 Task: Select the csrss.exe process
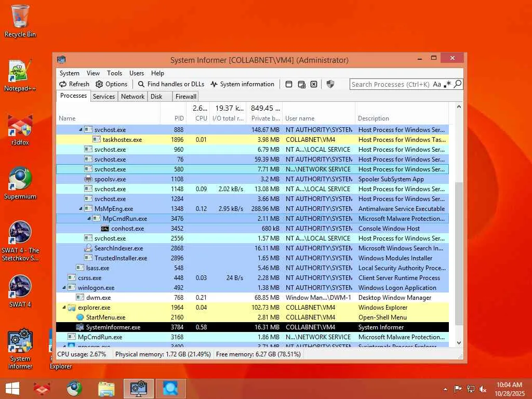(x=252, y=278)
